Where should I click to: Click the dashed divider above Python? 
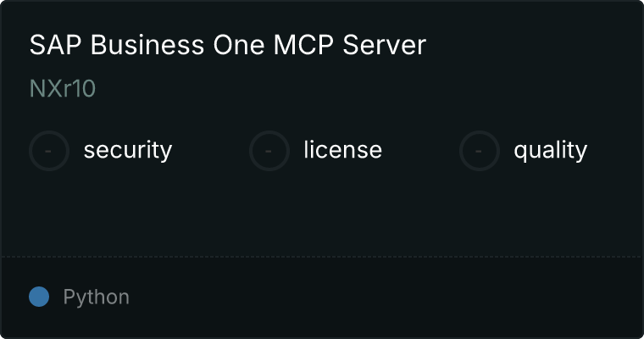322,257
